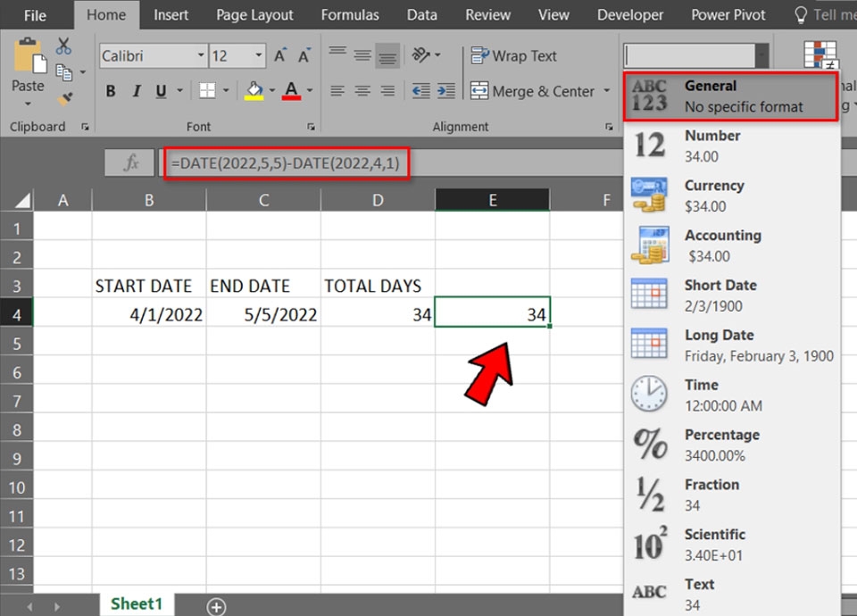Open the Developer ribbon tab
857x616 pixels.
click(x=630, y=14)
